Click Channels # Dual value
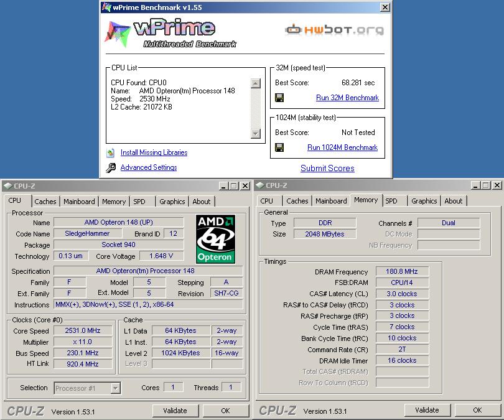504x420 pixels. point(449,223)
